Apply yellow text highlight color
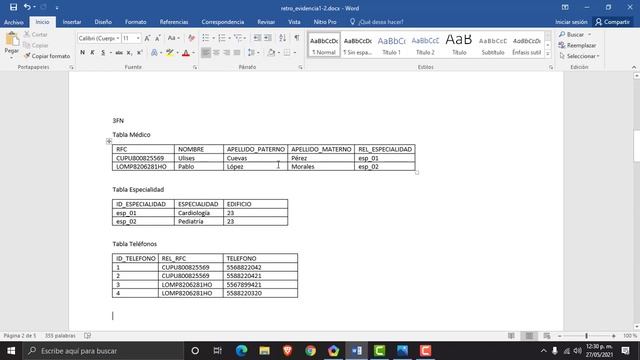Viewport: 640px width, 360px height. click(x=169, y=52)
